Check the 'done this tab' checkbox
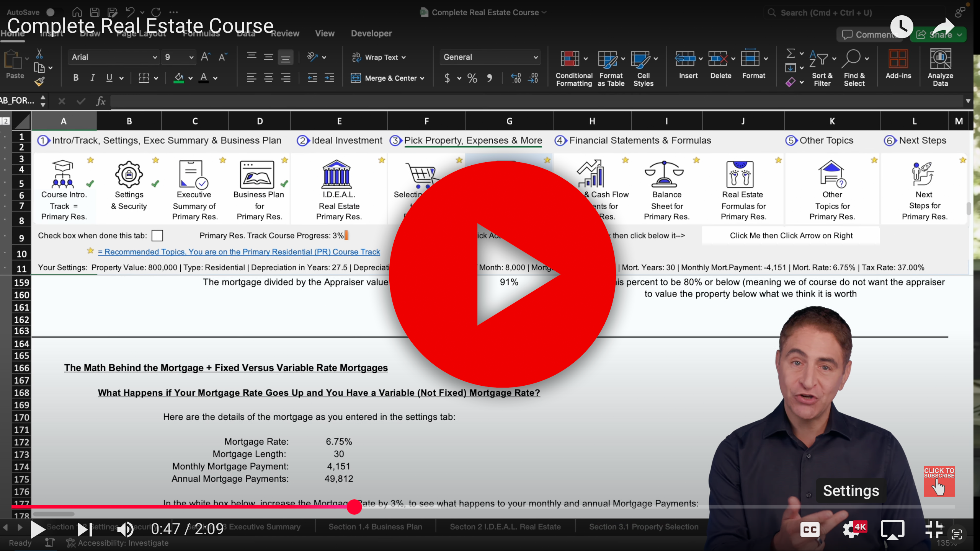 click(157, 236)
